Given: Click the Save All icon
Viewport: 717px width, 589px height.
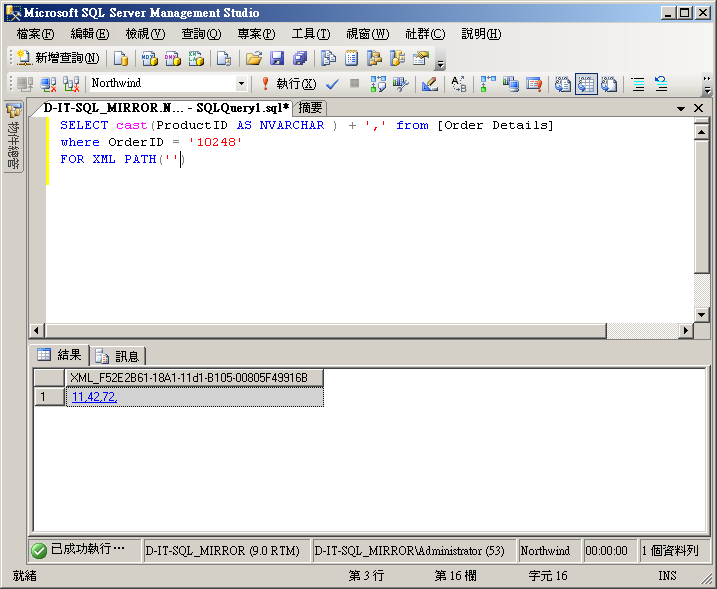Looking at the screenshot, I should coord(300,59).
